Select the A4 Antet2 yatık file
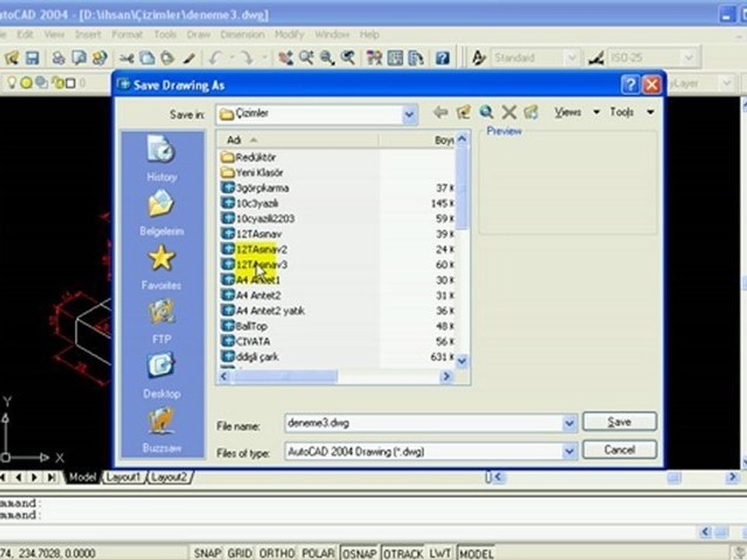The image size is (747, 560). (x=264, y=311)
